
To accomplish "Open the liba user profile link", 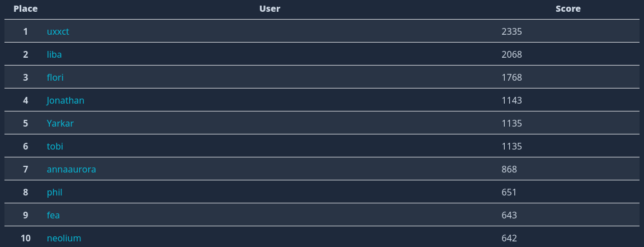I will pos(54,54).
